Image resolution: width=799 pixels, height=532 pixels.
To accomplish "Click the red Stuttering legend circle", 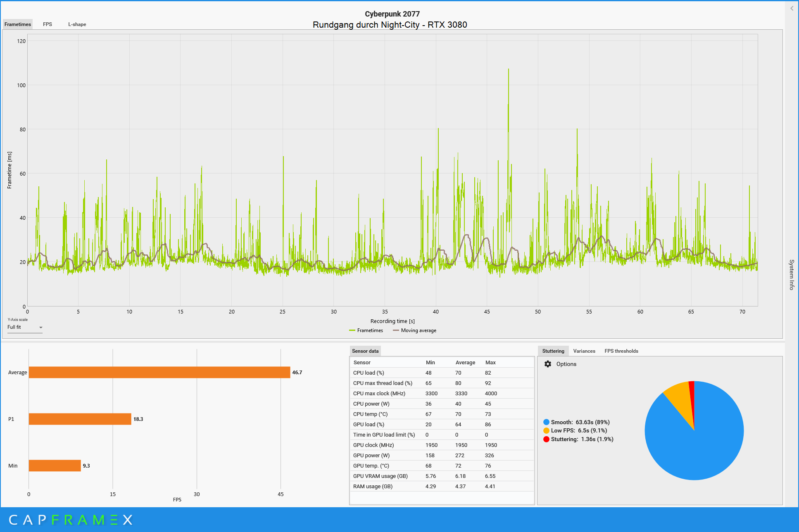I will (x=546, y=439).
